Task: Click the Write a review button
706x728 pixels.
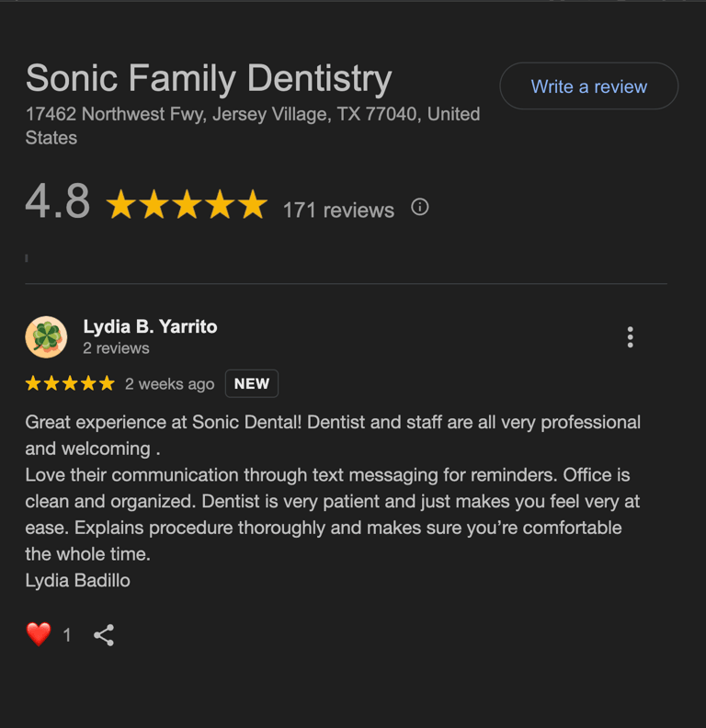Action: coord(588,86)
